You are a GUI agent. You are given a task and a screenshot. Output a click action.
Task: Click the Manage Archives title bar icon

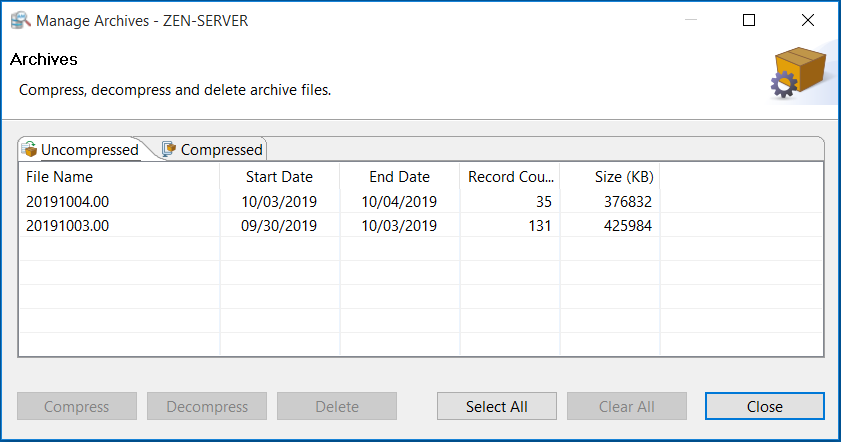pyautogui.click(x=19, y=20)
